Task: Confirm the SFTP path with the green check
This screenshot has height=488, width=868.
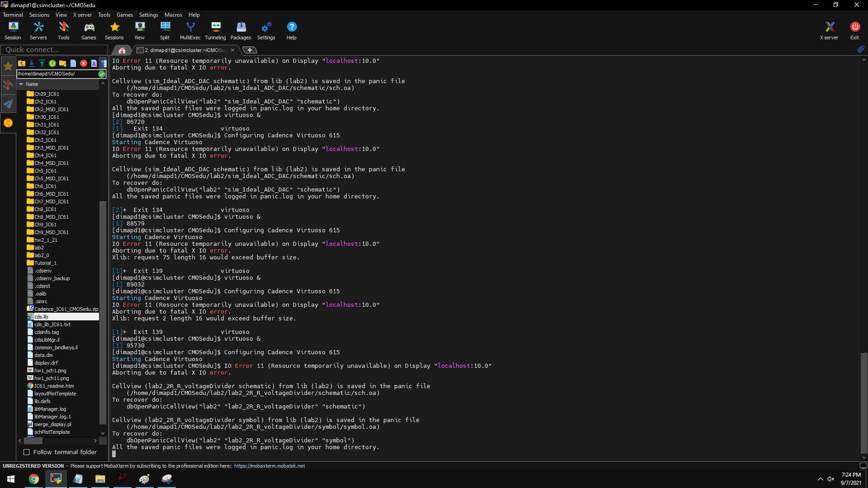Action: (102, 74)
